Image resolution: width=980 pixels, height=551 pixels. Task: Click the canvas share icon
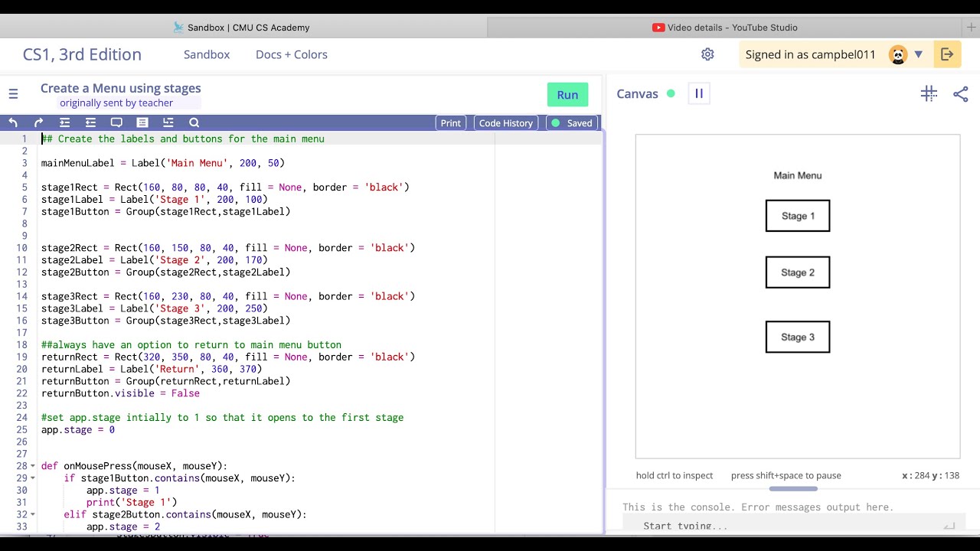[x=961, y=93]
